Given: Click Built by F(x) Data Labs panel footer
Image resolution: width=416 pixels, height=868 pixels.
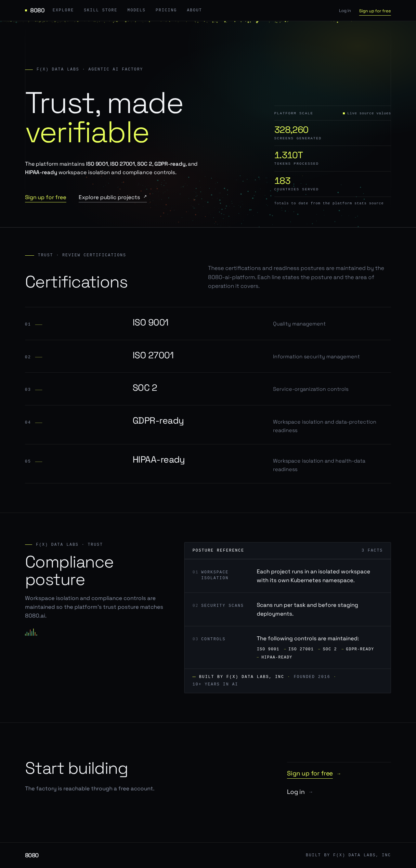Looking at the screenshot, I should (288, 681).
